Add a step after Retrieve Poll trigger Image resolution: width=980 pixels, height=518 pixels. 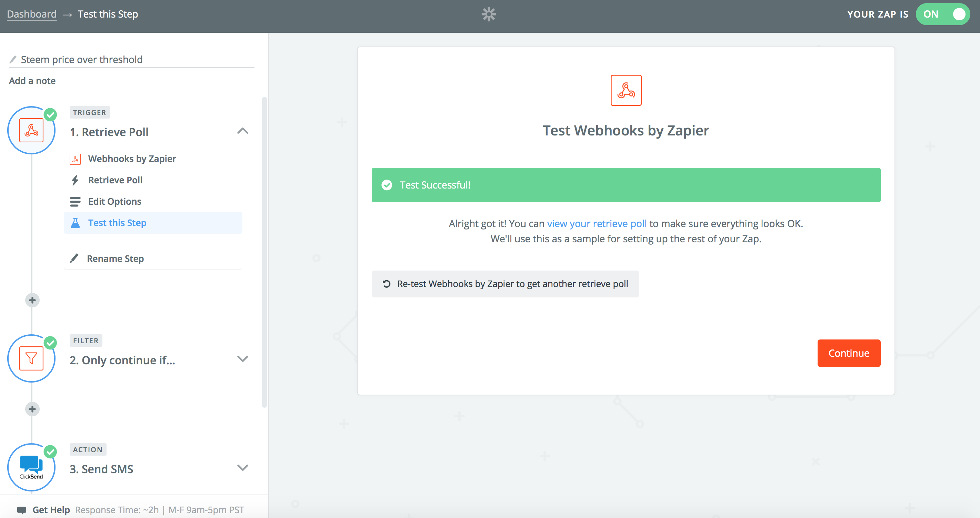pos(32,300)
